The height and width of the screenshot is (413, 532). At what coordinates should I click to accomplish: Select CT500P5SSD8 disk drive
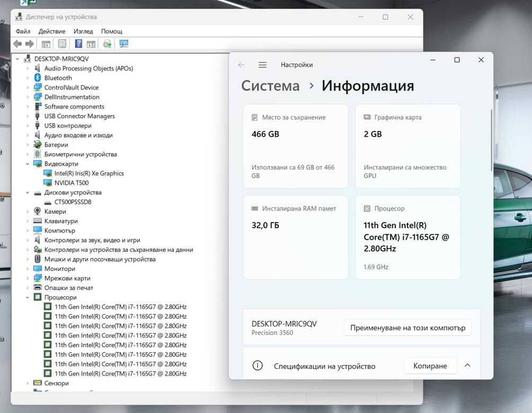click(73, 202)
